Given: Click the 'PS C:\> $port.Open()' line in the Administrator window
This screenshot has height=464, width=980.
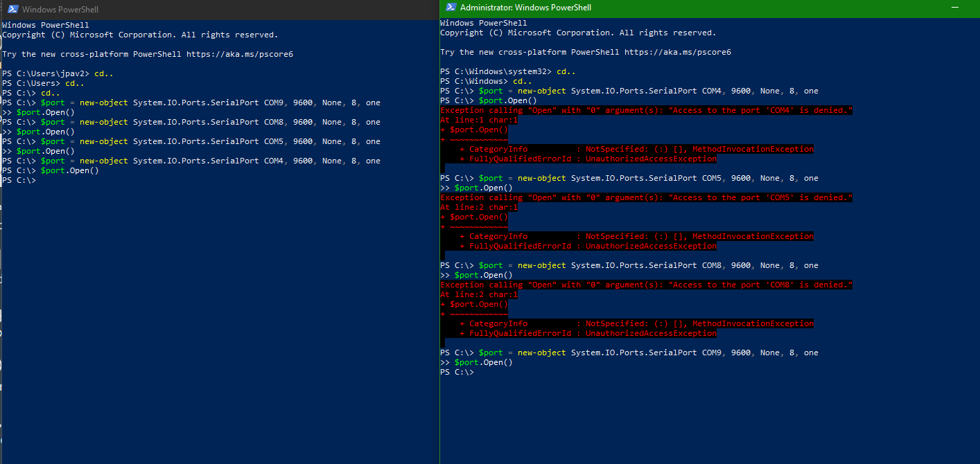Looking at the screenshot, I should point(489,100).
